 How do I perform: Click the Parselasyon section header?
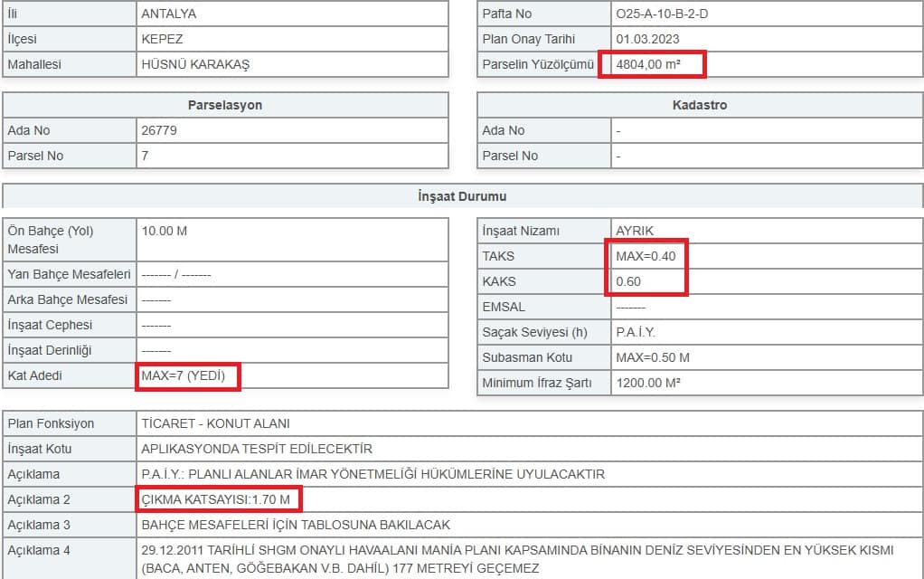[225, 105]
